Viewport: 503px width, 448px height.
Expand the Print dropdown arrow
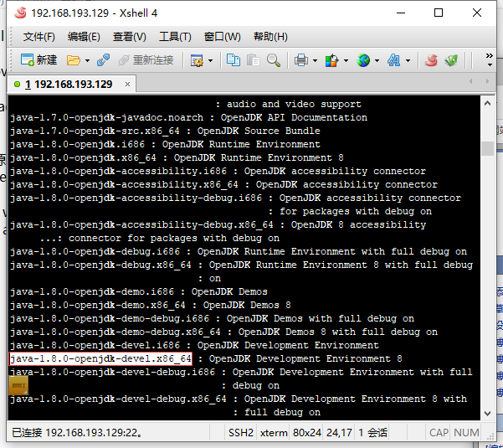(315, 60)
